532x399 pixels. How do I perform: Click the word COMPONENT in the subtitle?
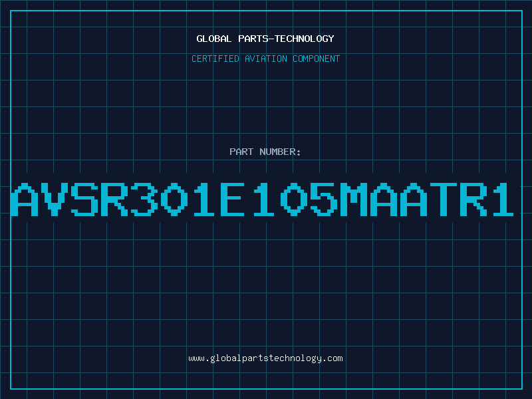pyautogui.click(x=316, y=59)
